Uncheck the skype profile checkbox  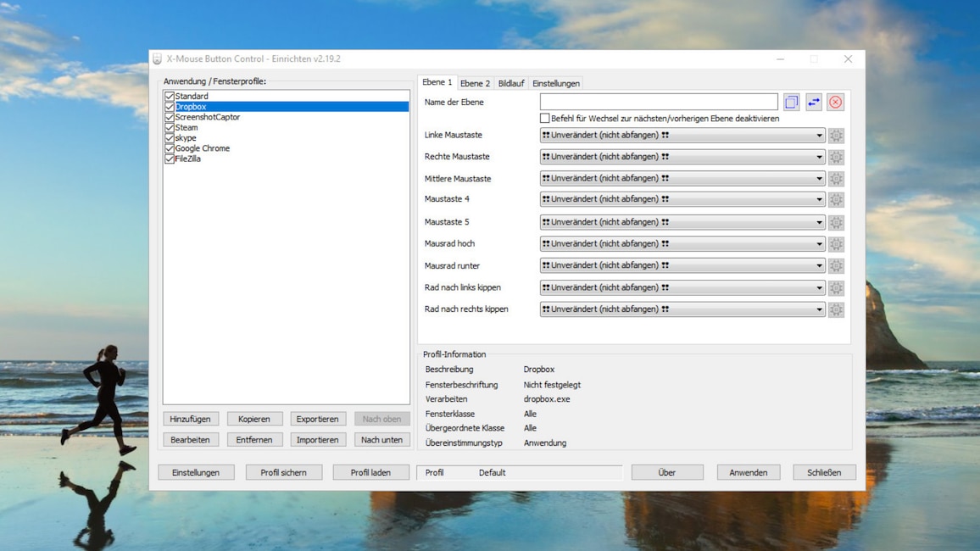pos(170,138)
